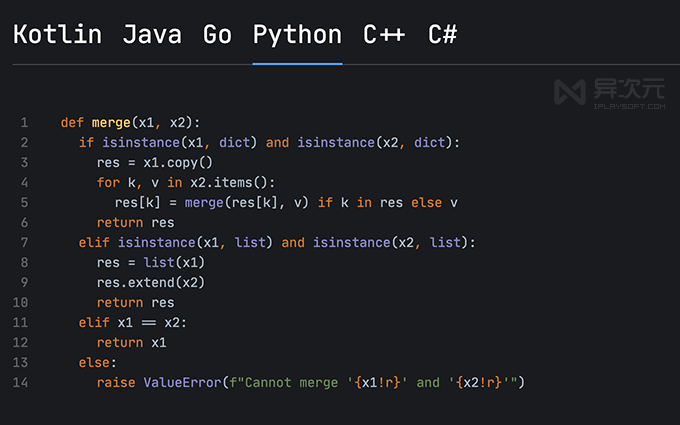The width and height of the screenshot is (680, 425).
Task: Switch to the C# tab
Action: click(442, 35)
